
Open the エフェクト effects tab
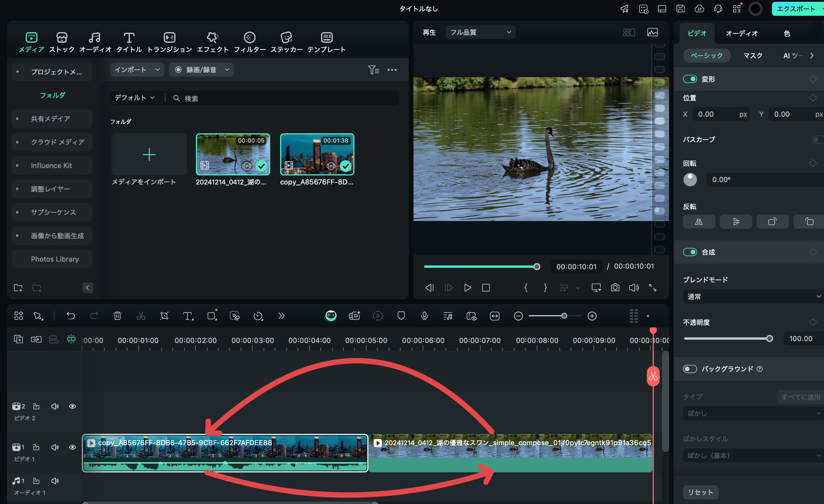[x=212, y=42]
